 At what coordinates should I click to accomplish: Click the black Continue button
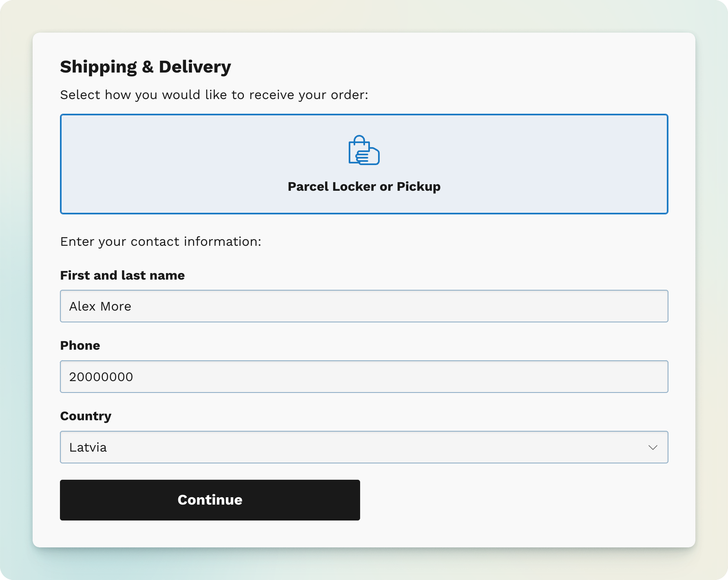coord(210,500)
